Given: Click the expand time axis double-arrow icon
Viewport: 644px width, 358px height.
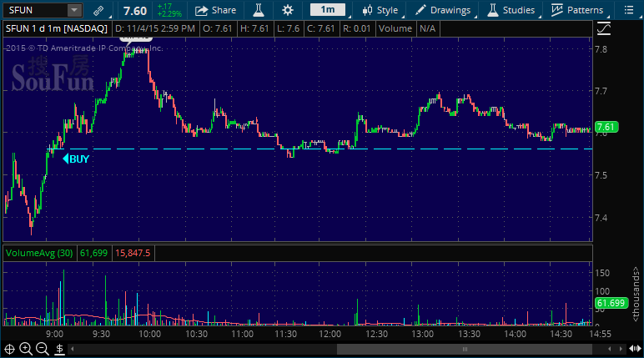Looking at the screenshot, I should coord(635,349).
